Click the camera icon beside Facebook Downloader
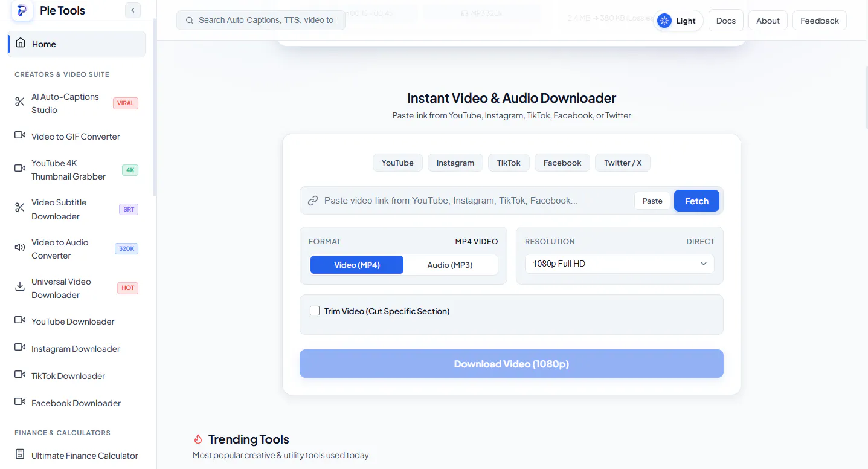Image resolution: width=868 pixels, height=469 pixels. point(20,402)
